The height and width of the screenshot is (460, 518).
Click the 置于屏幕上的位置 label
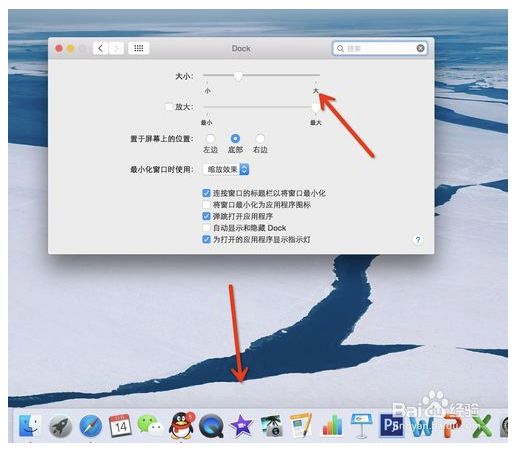click(162, 138)
